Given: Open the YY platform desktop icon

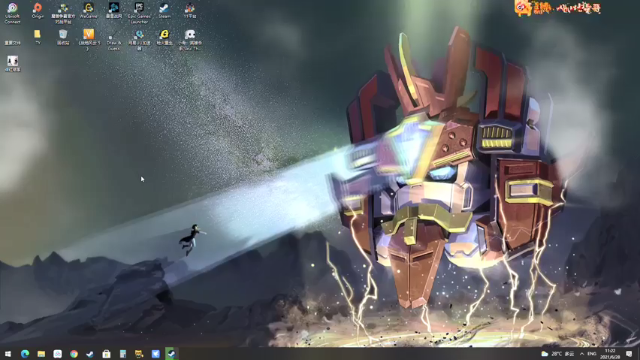Looking at the screenshot, I should [x=190, y=11].
